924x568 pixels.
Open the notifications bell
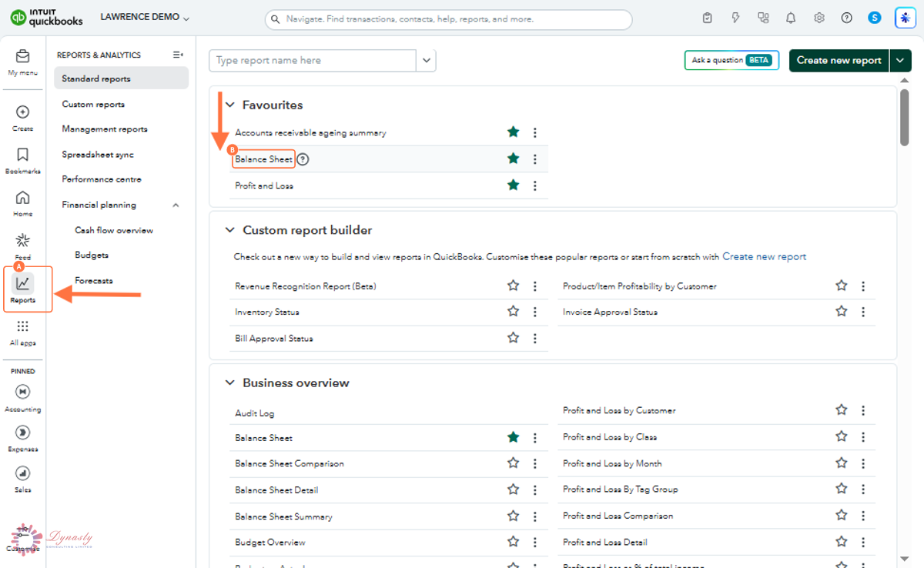(791, 18)
